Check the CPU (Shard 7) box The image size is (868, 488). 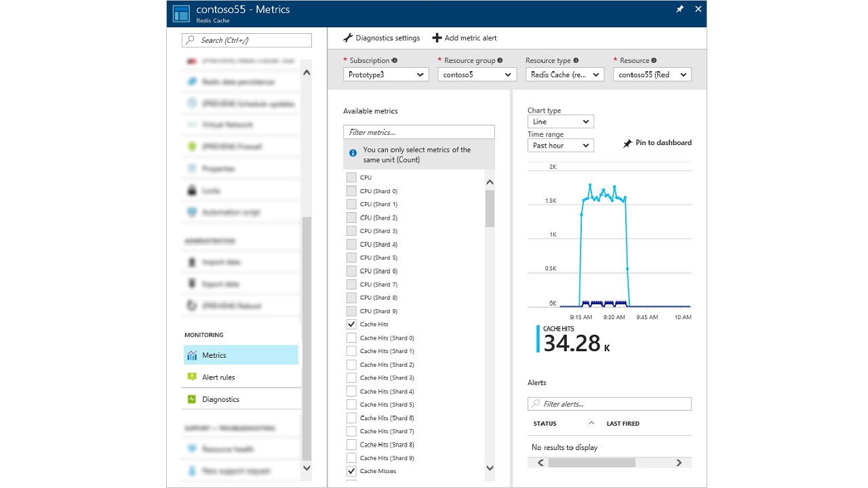pos(351,284)
